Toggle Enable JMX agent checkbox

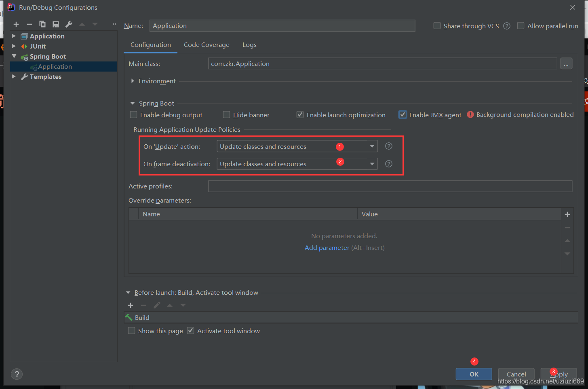pyautogui.click(x=403, y=114)
